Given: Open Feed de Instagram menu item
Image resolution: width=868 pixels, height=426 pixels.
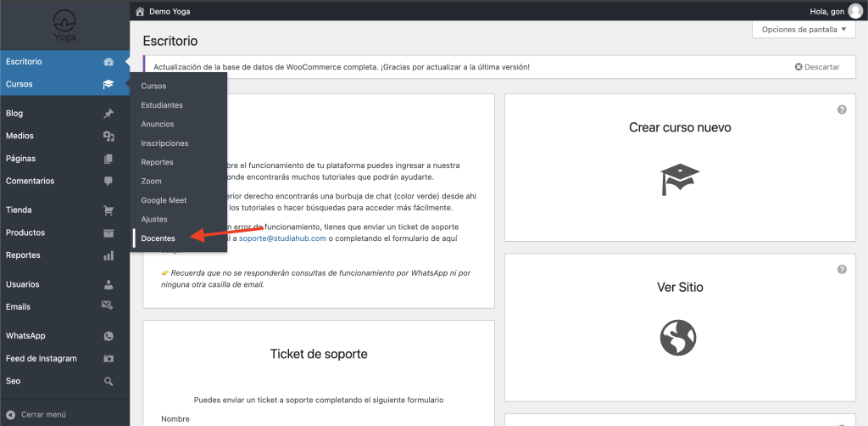Looking at the screenshot, I should tap(42, 358).
